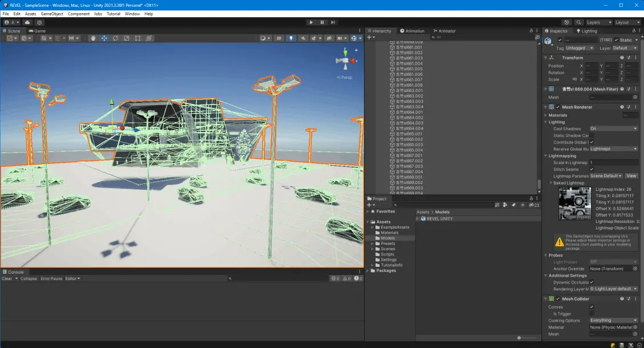Open Unity Cloud services icon
Screen dimensions: 644x348
tap(27, 22)
